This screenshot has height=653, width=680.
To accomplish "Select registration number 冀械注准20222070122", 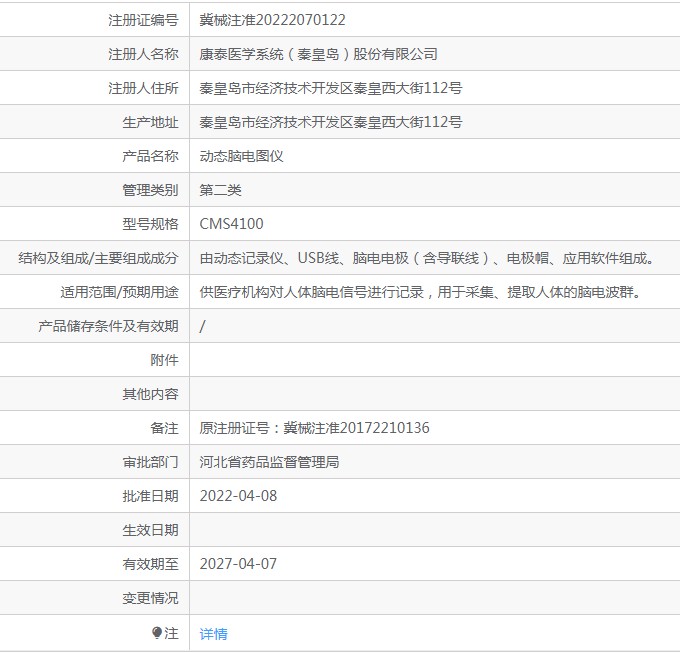I will (272, 20).
